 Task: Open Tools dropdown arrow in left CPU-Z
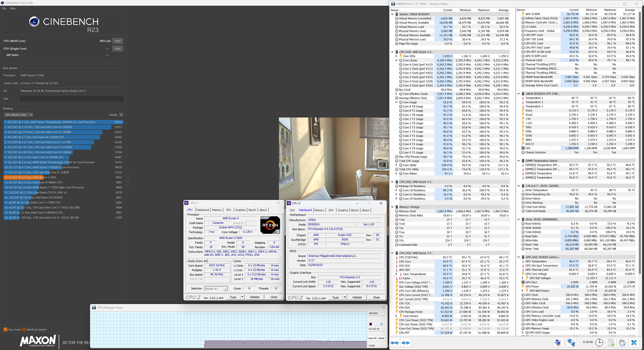(x=242, y=297)
